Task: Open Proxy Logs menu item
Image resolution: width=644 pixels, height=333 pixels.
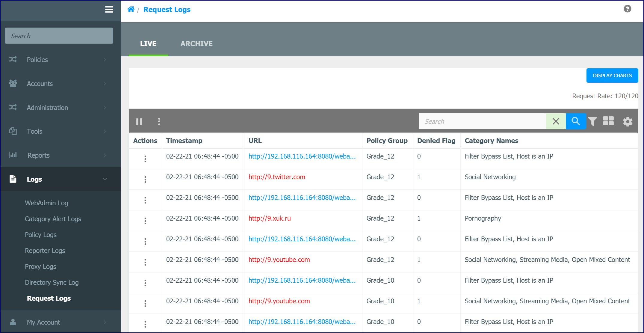Action: (40, 266)
